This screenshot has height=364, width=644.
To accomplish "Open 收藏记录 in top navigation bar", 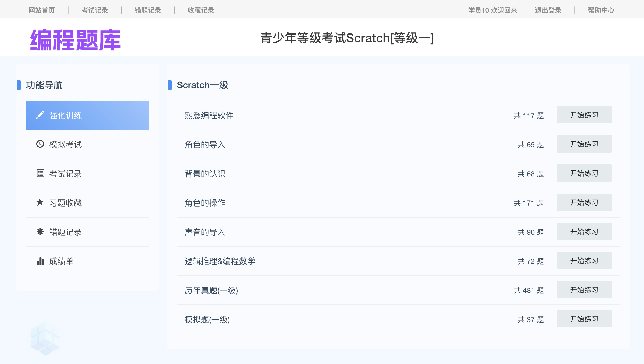I will click(x=201, y=10).
